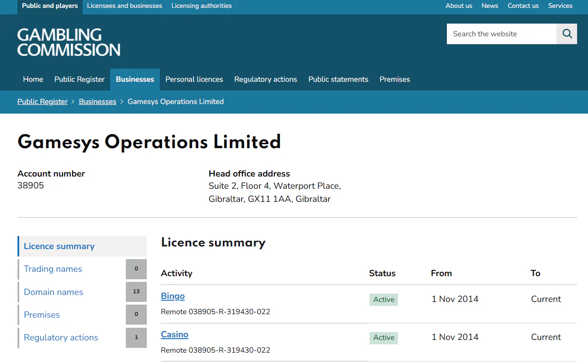588x364 pixels.
Task: Click the To column header
Action: click(536, 273)
